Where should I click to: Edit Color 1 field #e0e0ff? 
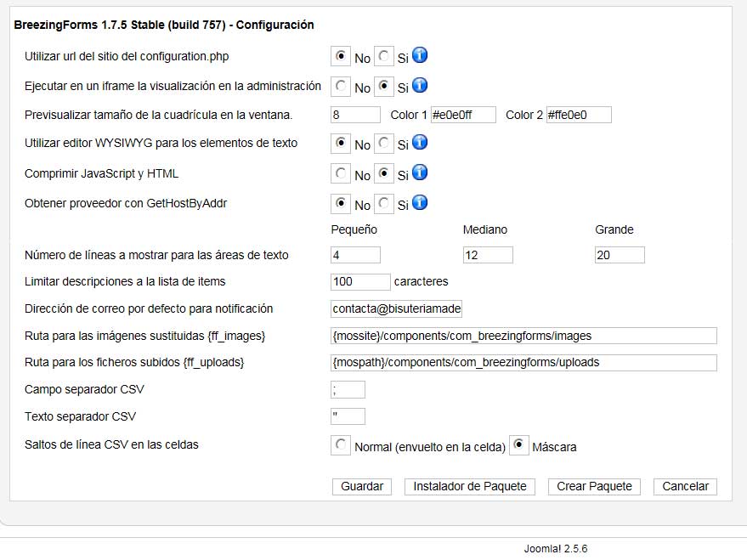point(463,115)
